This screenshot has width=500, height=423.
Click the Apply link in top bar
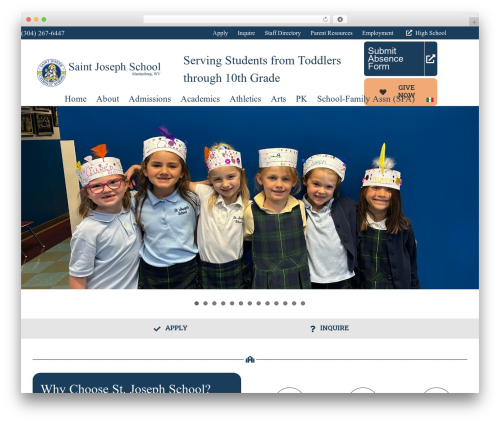220,33
